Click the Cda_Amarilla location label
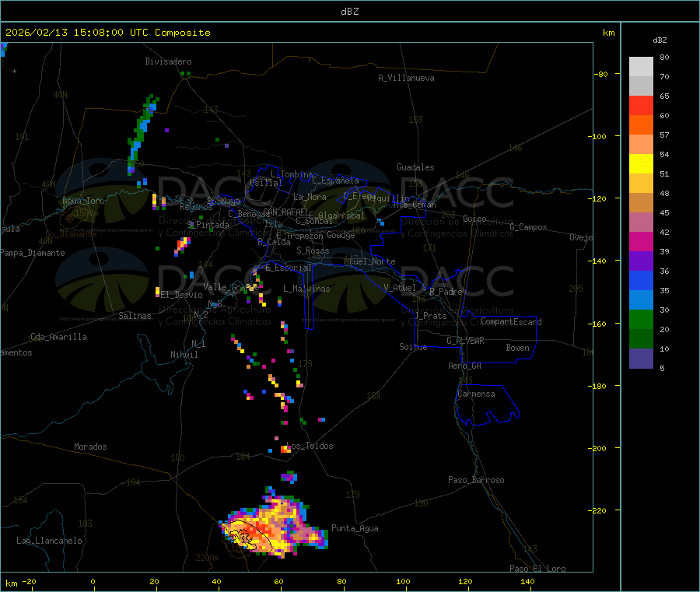The image size is (700, 592). 58,337
